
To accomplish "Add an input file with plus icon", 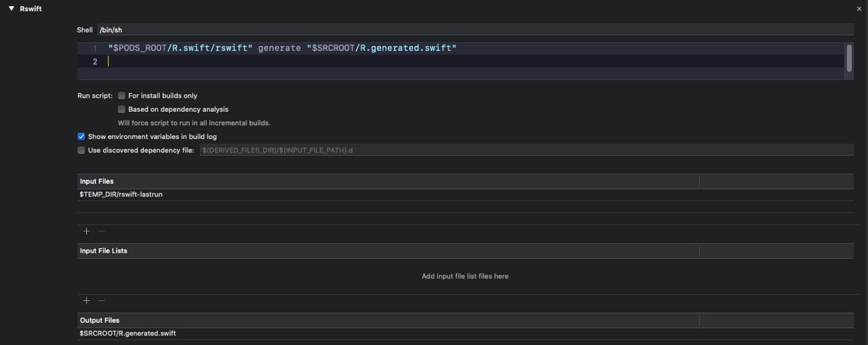I will 86,231.
